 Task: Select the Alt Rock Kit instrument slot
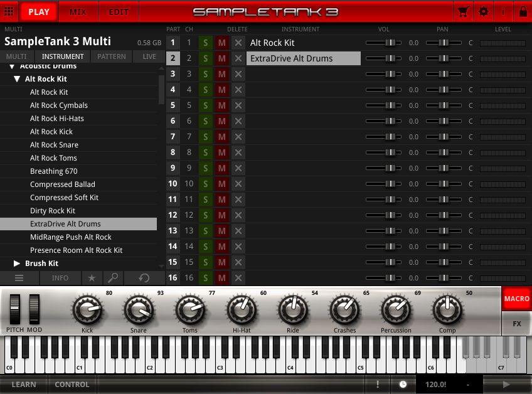click(x=303, y=43)
